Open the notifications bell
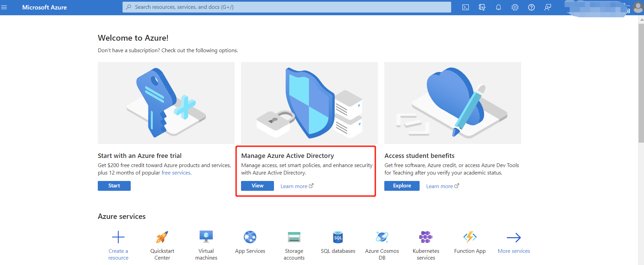This screenshot has width=644, height=265. (498, 7)
